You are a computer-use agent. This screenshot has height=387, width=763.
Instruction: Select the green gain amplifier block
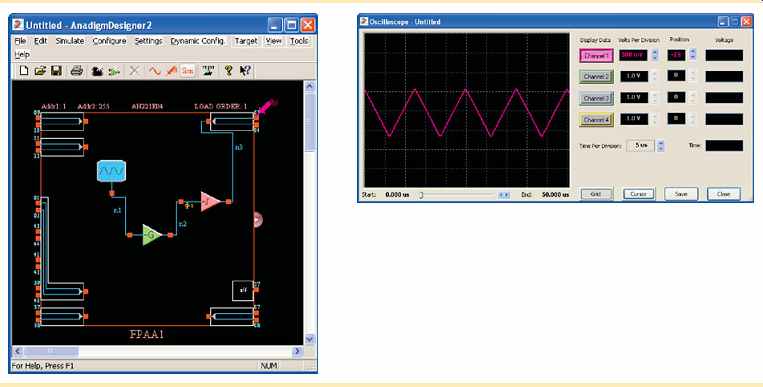pyautogui.click(x=151, y=235)
